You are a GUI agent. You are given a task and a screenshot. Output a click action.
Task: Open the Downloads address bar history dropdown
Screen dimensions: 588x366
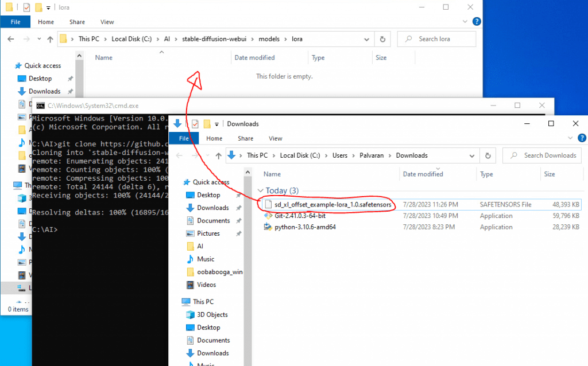[472, 155]
